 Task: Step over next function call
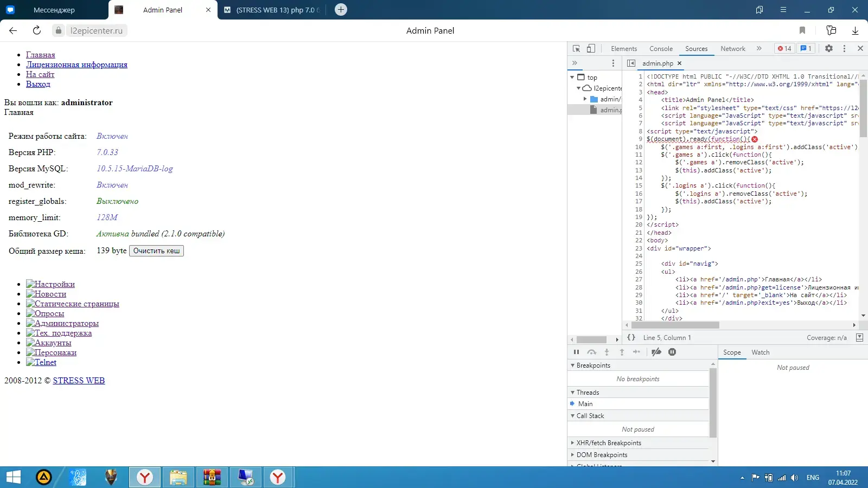[x=591, y=352]
